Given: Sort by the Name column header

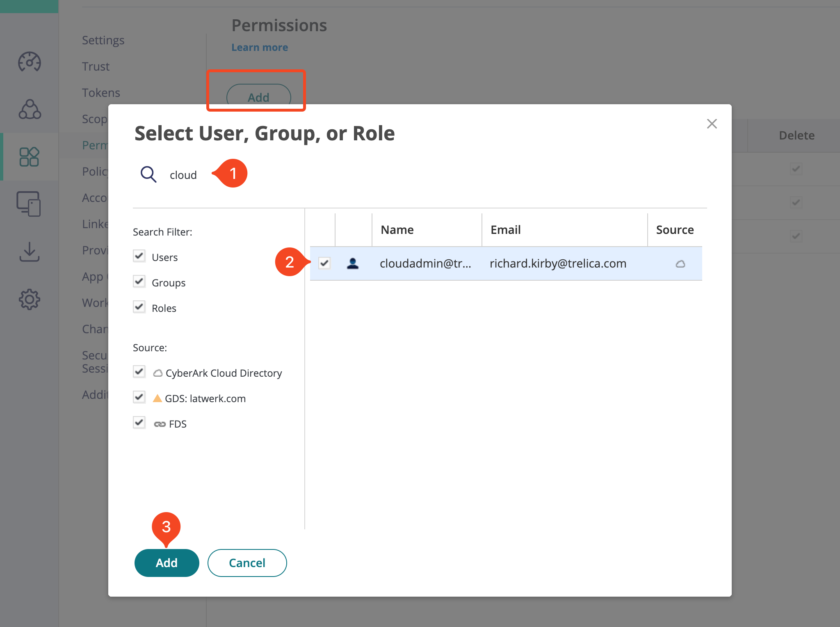Looking at the screenshot, I should click(427, 230).
